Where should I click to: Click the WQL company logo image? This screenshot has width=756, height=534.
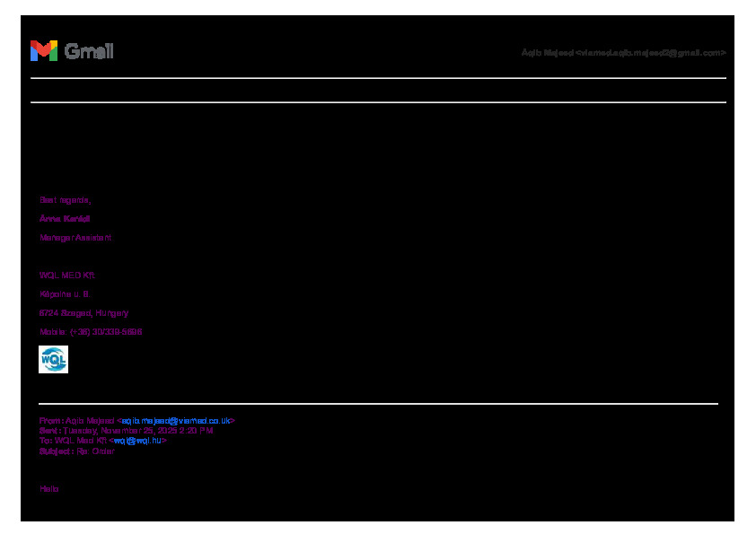[53, 359]
